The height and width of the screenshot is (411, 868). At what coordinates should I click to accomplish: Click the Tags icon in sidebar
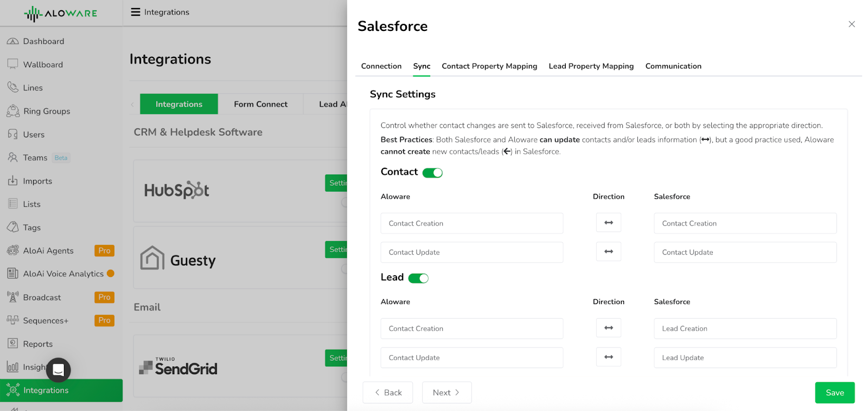coord(12,227)
